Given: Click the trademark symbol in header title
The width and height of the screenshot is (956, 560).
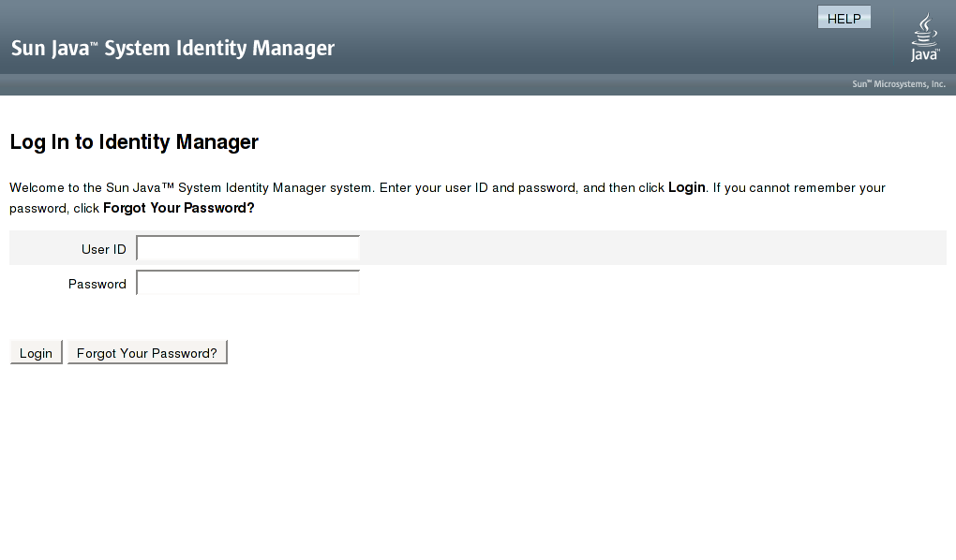Looking at the screenshot, I should pos(94,45).
